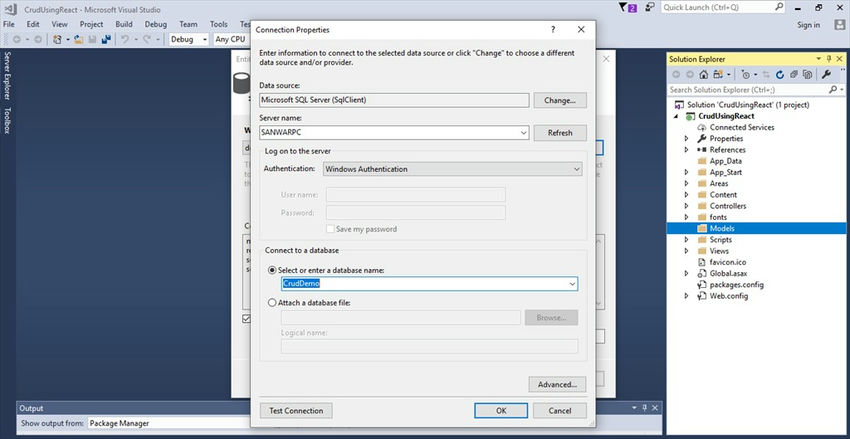This screenshot has height=439, width=850.
Task: Open the Toolbox side tab
Action: [x=8, y=120]
